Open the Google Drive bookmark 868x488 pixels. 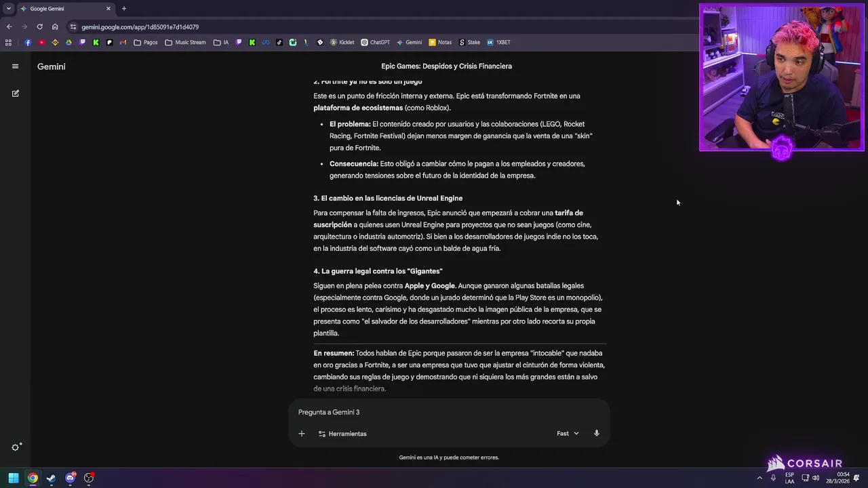click(x=68, y=42)
